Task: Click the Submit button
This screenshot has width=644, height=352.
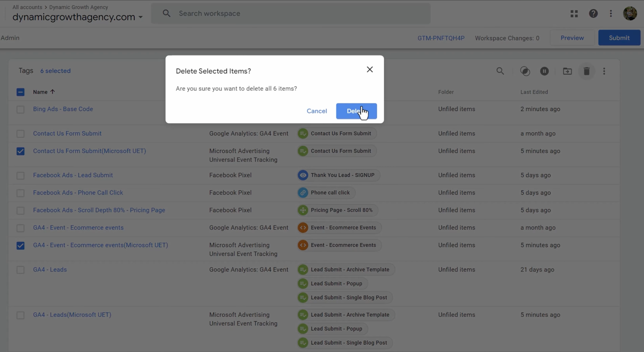Action: coord(619,38)
